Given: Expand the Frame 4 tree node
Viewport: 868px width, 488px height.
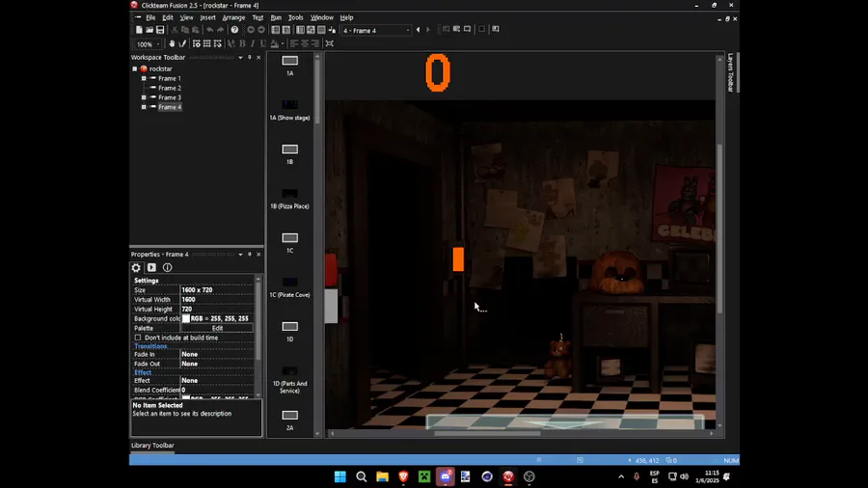Looking at the screenshot, I should point(144,107).
